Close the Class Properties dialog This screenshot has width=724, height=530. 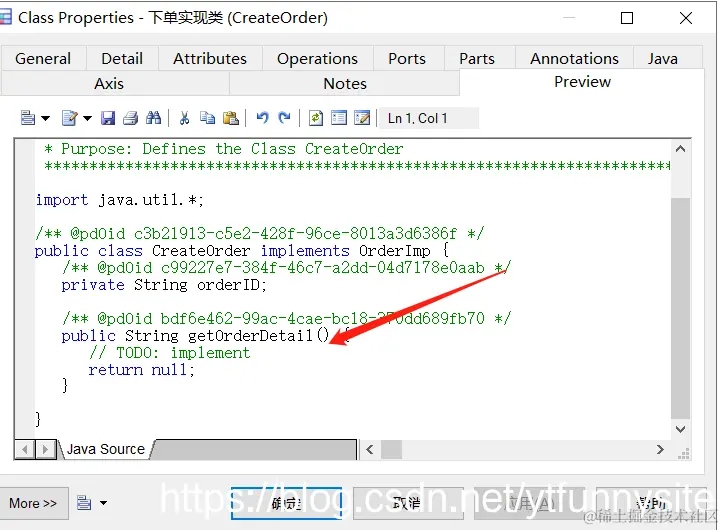[x=686, y=18]
